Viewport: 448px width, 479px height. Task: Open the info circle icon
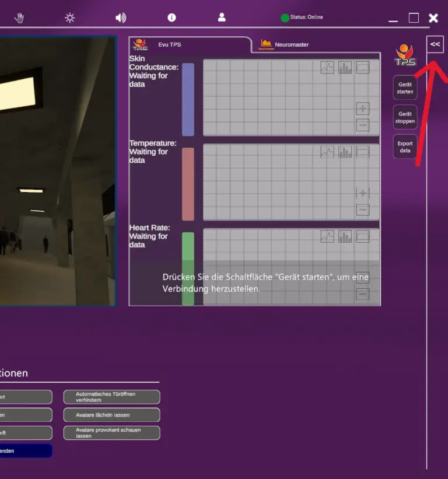click(171, 18)
